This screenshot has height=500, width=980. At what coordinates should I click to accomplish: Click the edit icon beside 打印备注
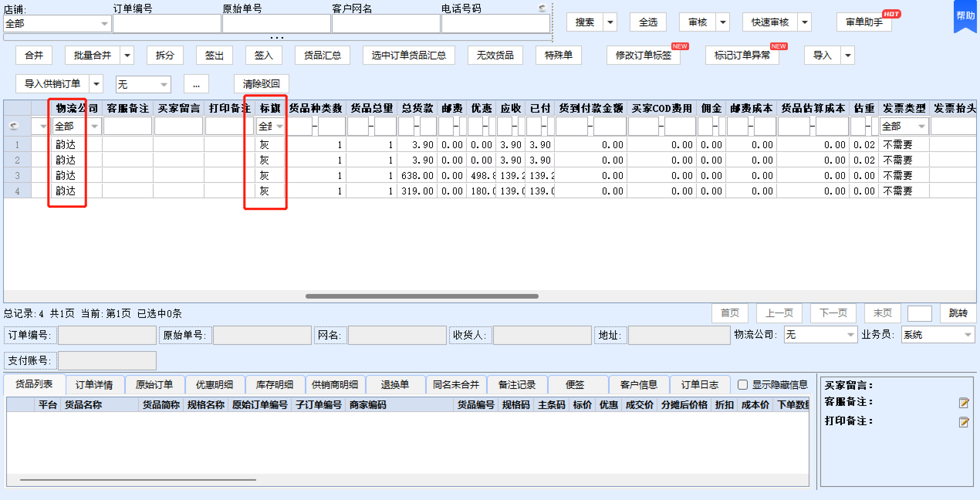(x=964, y=422)
